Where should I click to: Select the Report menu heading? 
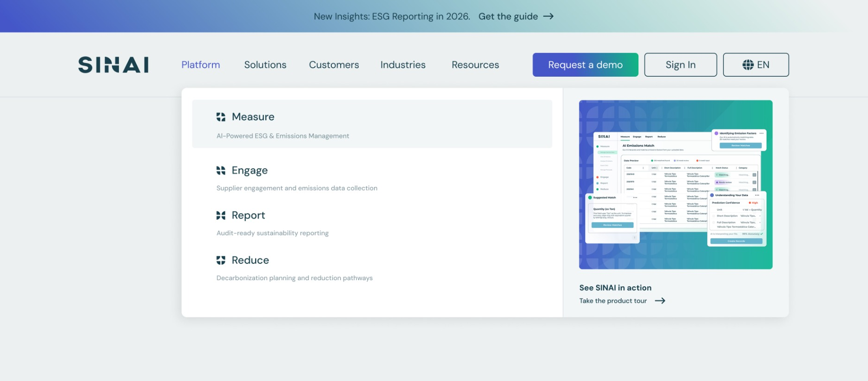pyautogui.click(x=249, y=216)
